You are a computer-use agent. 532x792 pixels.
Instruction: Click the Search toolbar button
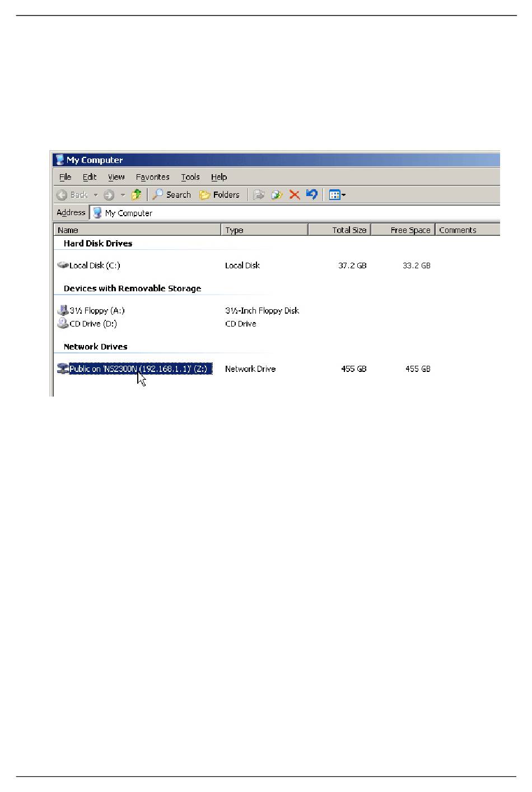(x=172, y=195)
